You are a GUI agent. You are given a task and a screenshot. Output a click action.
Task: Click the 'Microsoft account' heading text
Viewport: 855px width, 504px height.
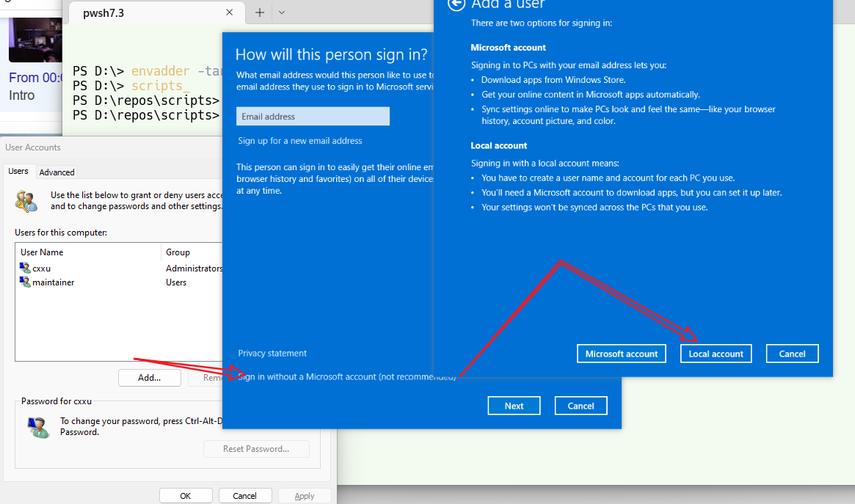click(508, 48)
